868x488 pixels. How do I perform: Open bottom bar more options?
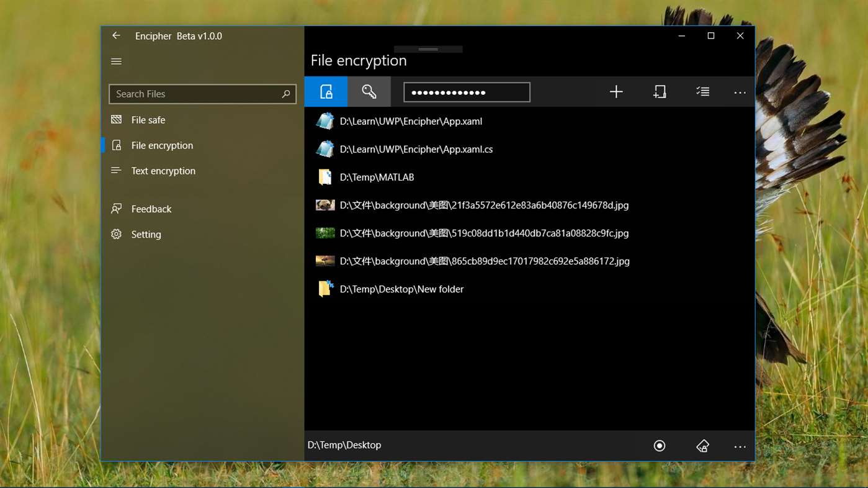point(740,446)
